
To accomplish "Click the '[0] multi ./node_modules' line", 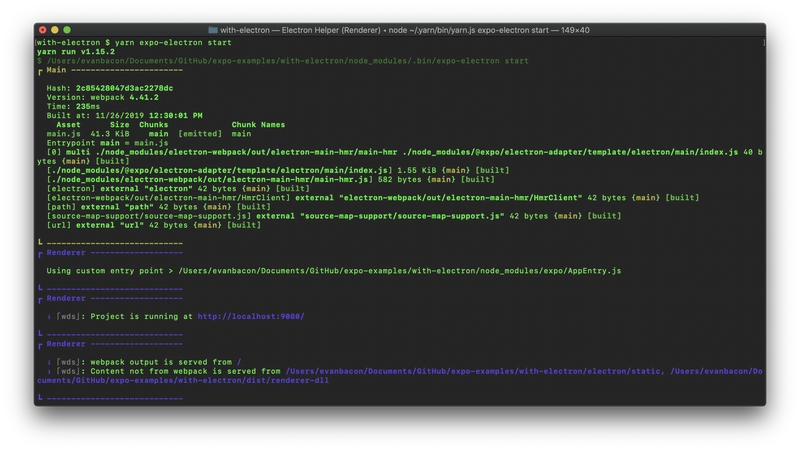I will pos(399,157).
